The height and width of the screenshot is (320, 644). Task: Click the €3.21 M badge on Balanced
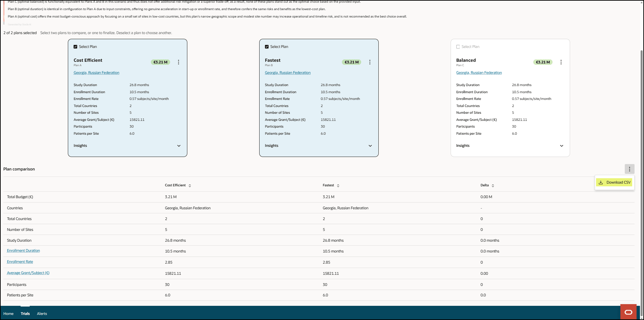pyautogui.click(x=543, y=62)
